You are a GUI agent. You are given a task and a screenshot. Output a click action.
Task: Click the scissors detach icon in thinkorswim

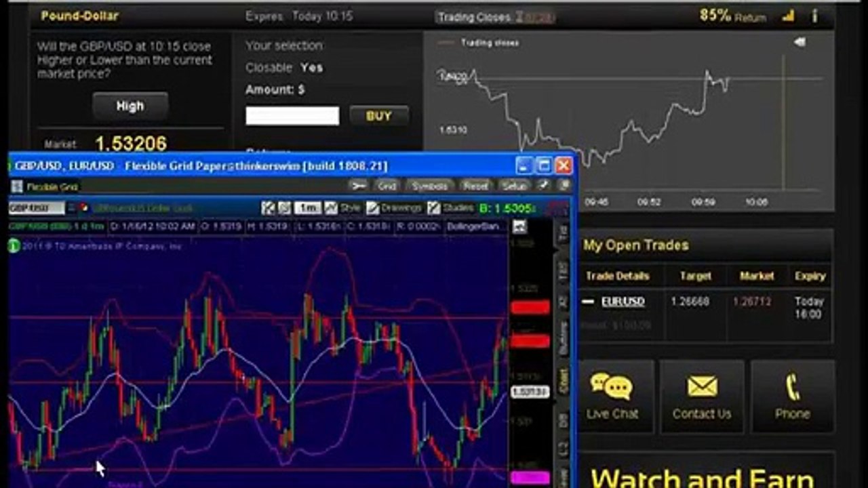tap(359, 186)
